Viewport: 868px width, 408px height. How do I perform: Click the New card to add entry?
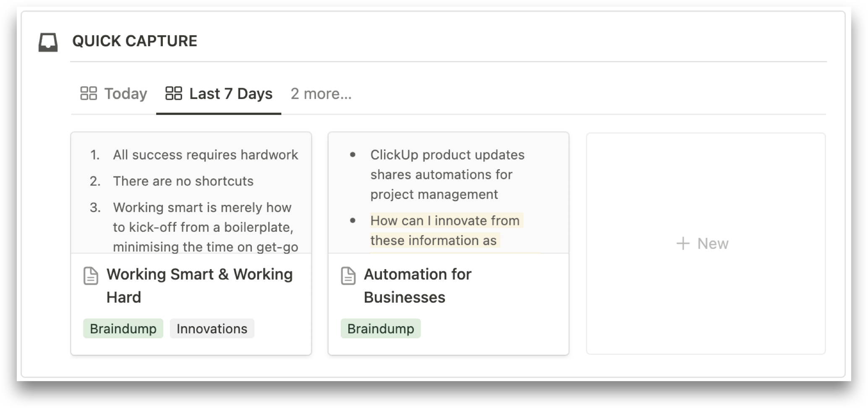click(x=706, y=243)
